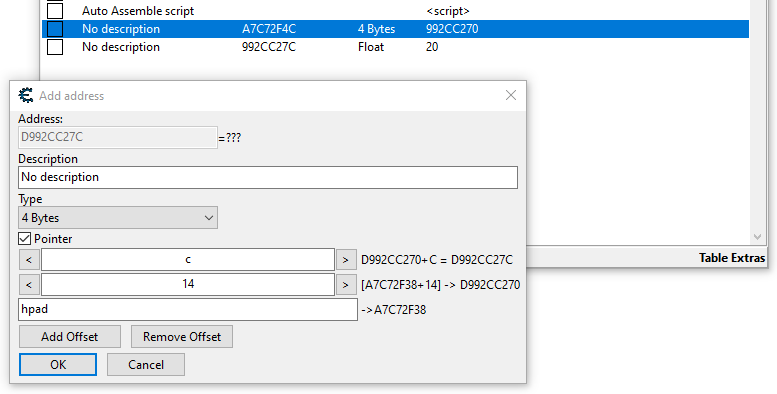The height and width of the screenshot is (394, 777).
Task: Confirm the dialog with OK
Action: coord(58,365)
